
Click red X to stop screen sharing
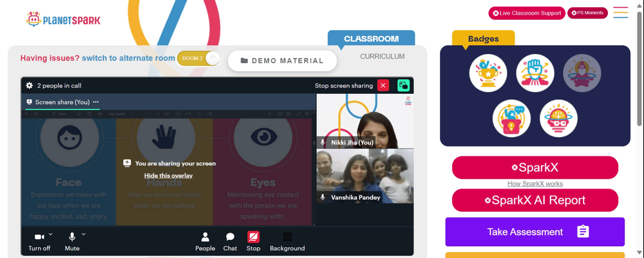[383, 86]
